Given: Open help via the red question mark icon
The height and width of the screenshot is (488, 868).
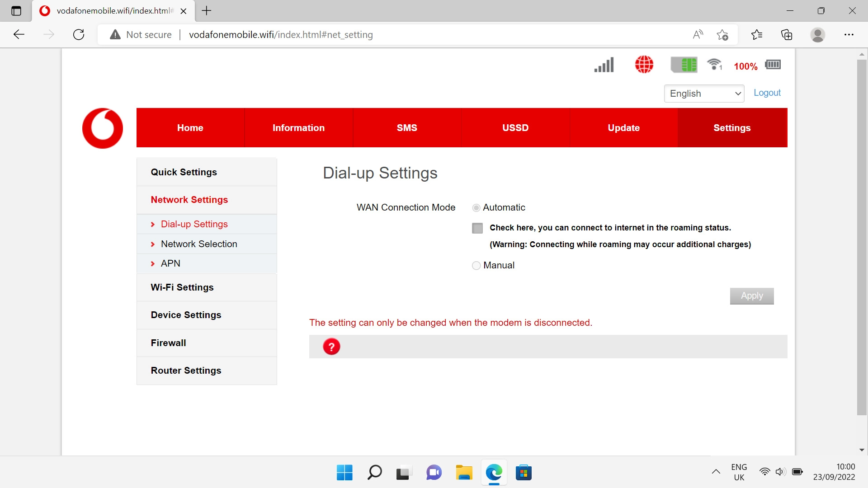Looking at the screenshot, I should pos(332,346).
